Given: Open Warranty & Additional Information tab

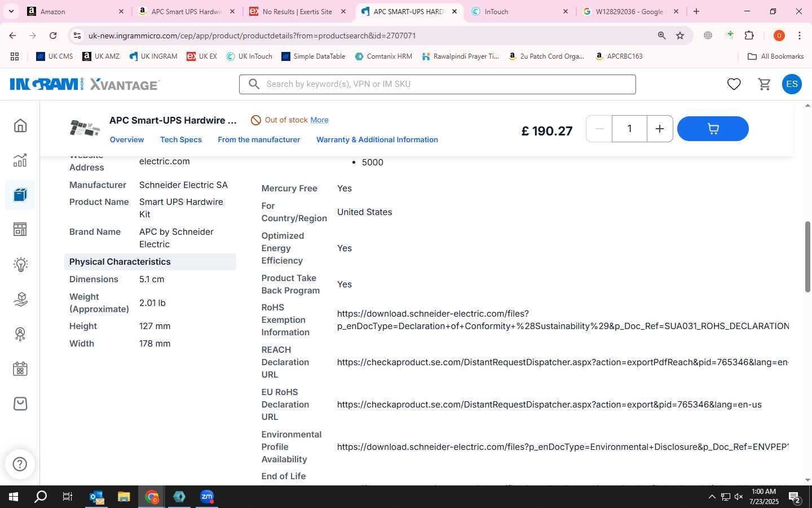Looking at the screenshot, I should click(377, 139).
